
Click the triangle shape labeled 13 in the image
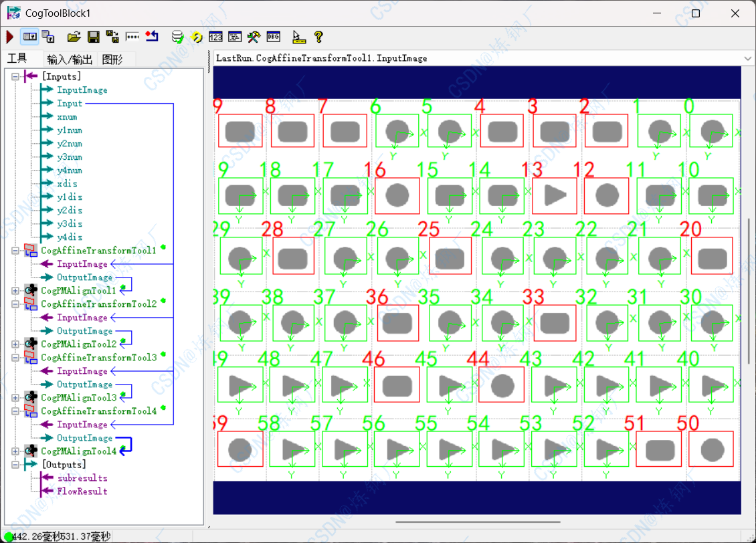[x=555, y=196]
